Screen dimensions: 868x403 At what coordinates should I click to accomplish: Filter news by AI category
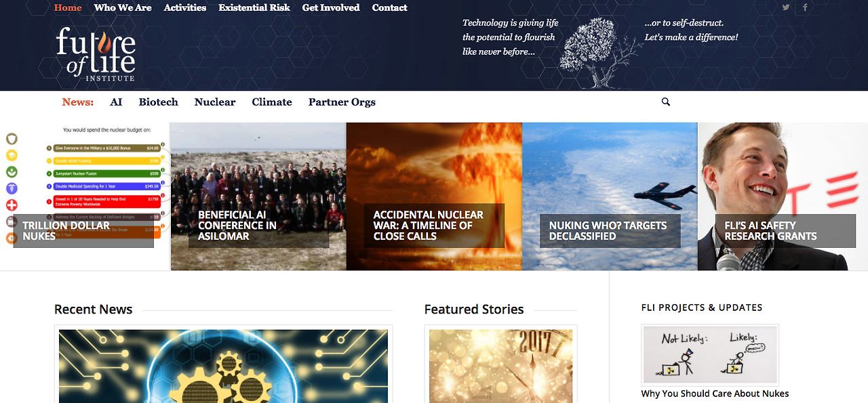[116, 102]
